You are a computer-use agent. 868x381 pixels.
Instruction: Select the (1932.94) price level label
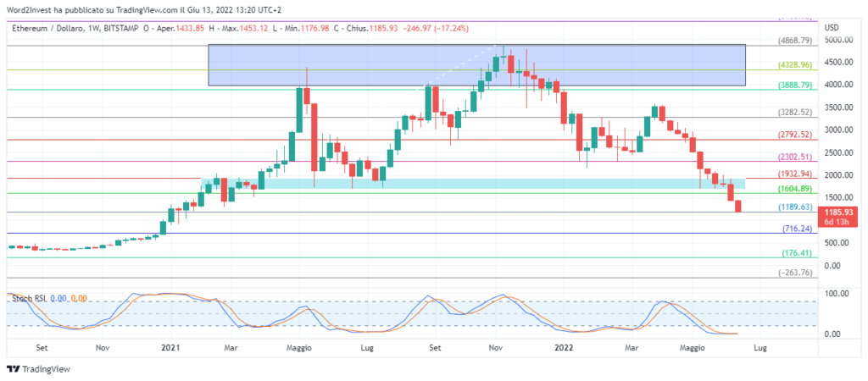pyautogui.click(x=796, y=174)
